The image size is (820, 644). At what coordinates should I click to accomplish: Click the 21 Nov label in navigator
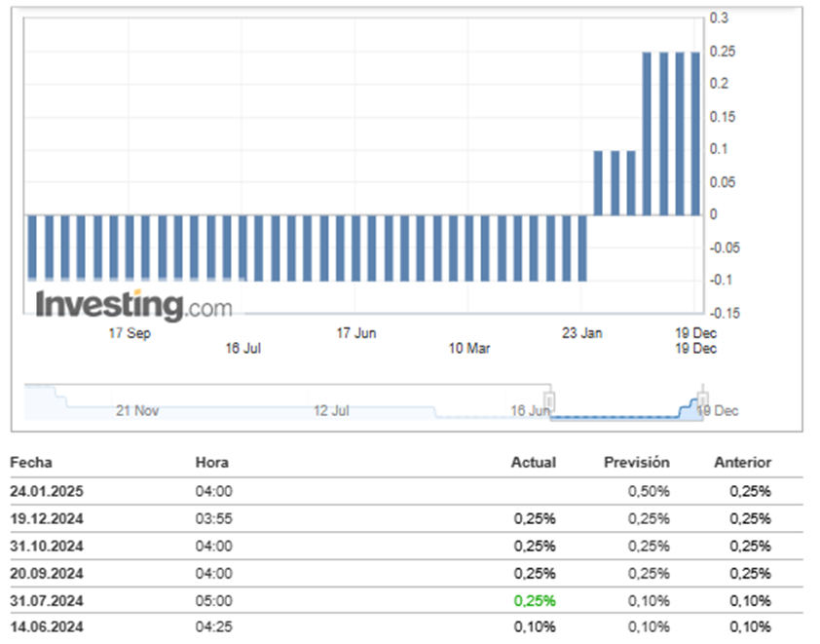coord(137,411)
